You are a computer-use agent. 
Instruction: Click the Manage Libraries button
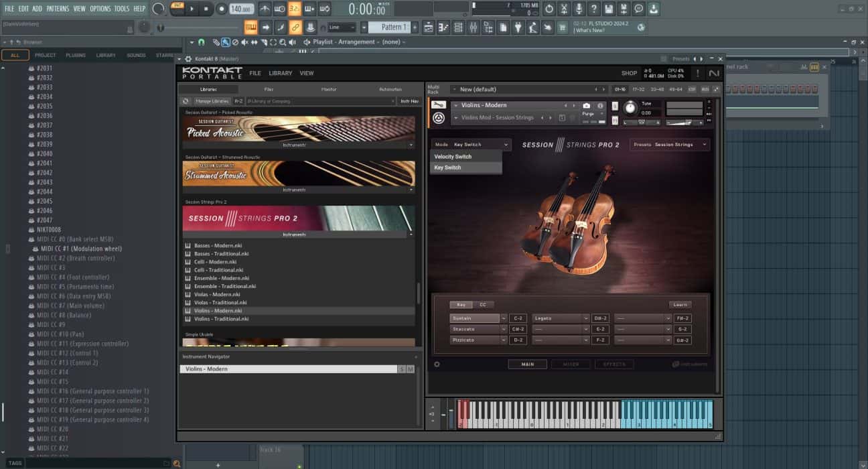(x=212, y=101)
